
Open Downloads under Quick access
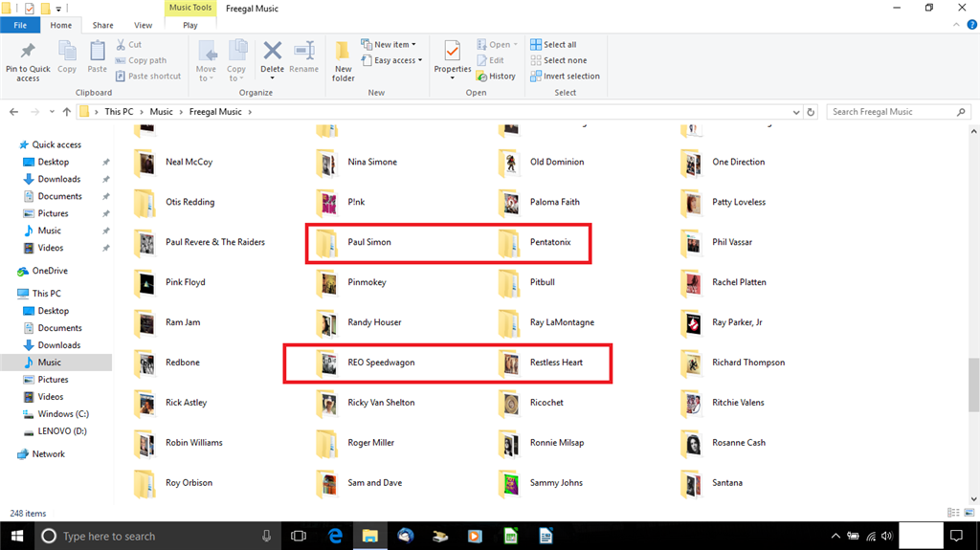[x=58, y=179]
